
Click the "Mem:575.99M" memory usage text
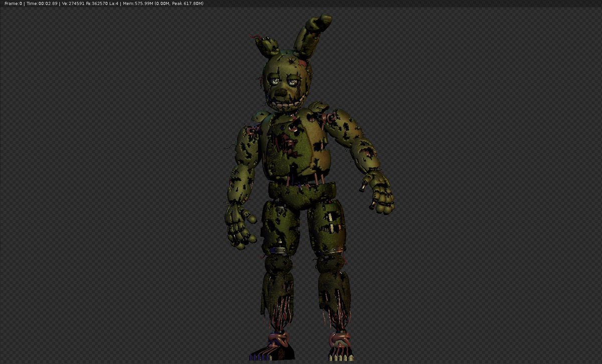coord(139,4)
